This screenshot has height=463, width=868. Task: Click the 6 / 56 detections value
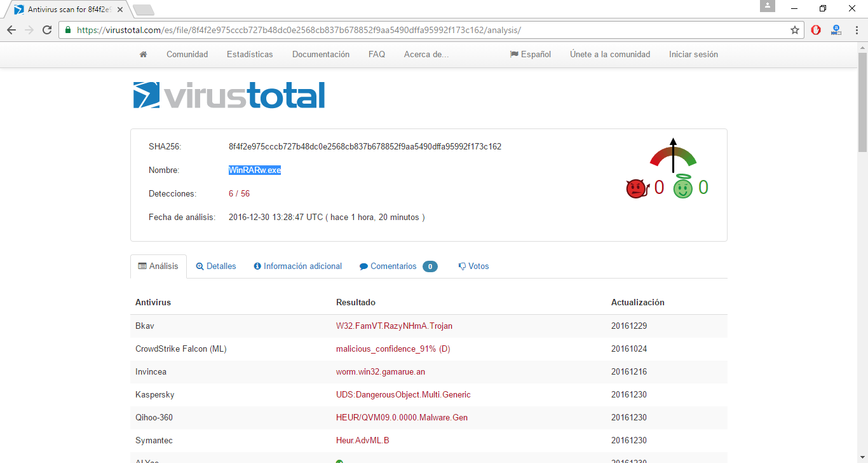[239, 194]
